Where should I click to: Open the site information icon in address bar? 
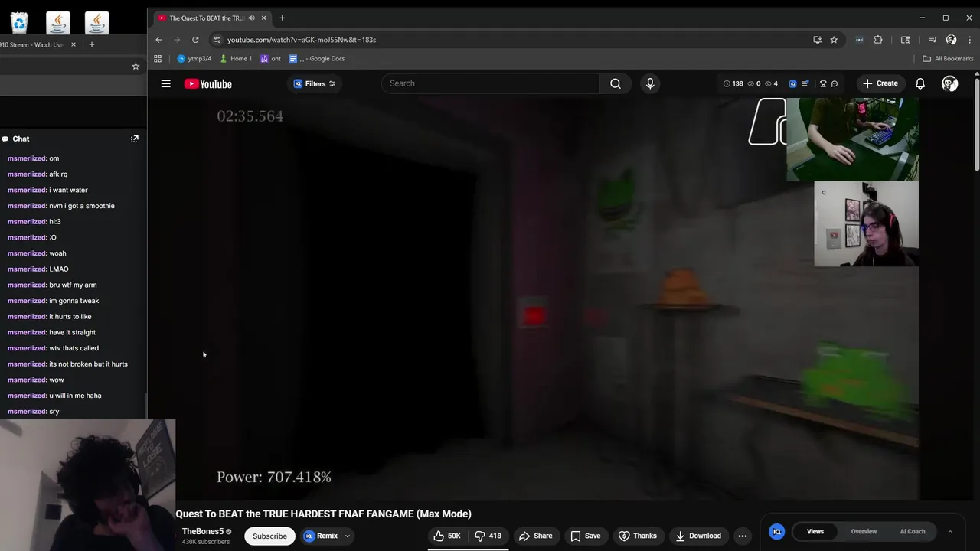pyautogui.click(x=217, y=40)
